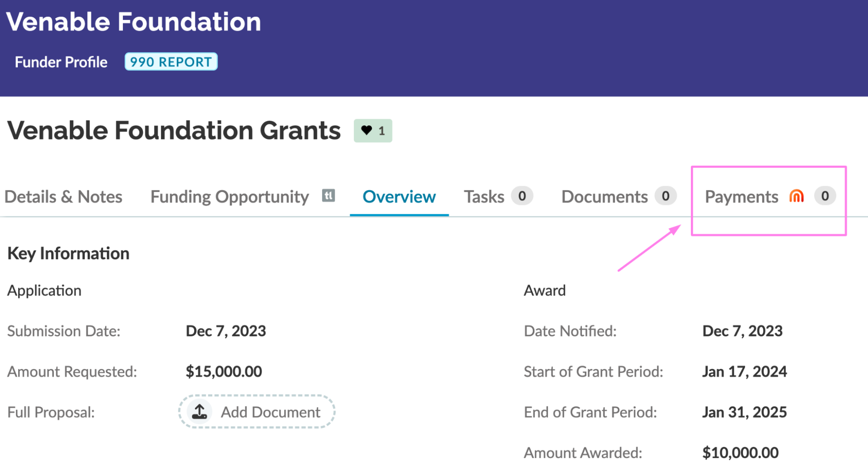
Task: Click Add Document for Full Proposal
Action: coord(270,412)
